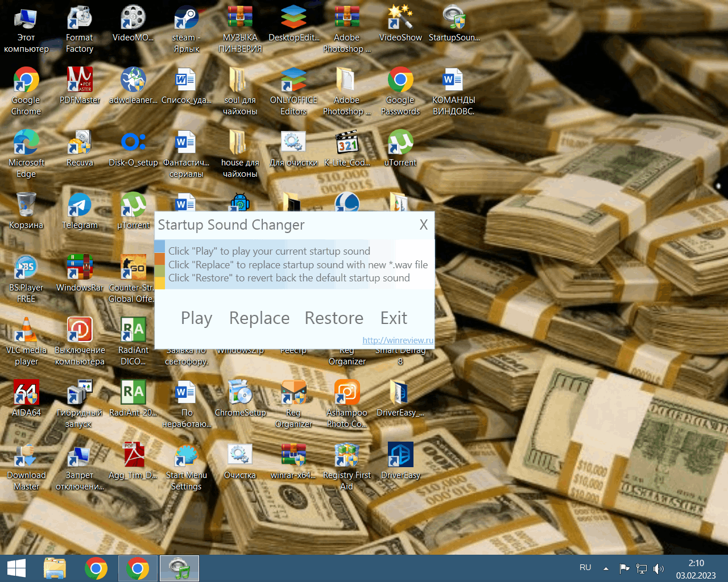Select the Корзина recycle bin icon

[x=26, y=211]
